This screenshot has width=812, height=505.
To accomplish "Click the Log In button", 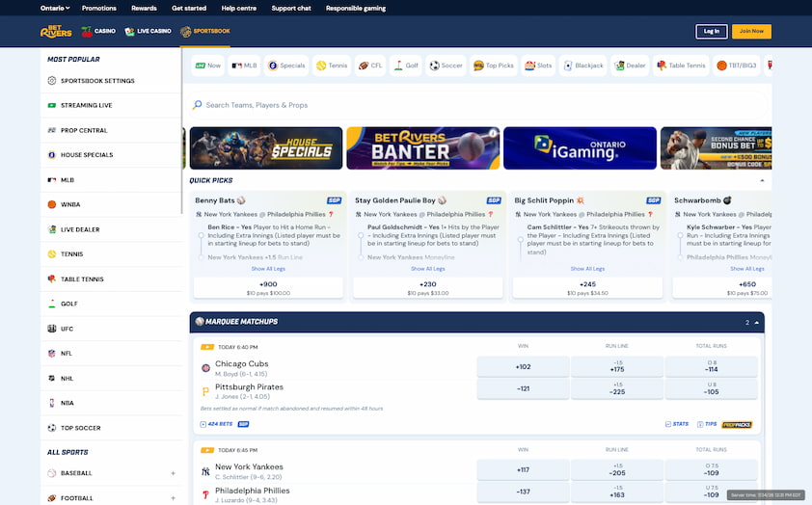I will pyautogui.click(x=712, y=32).
